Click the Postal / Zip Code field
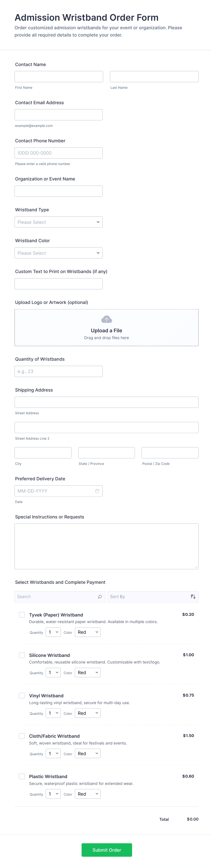The image size is (211, 868). tap(170, 453)
